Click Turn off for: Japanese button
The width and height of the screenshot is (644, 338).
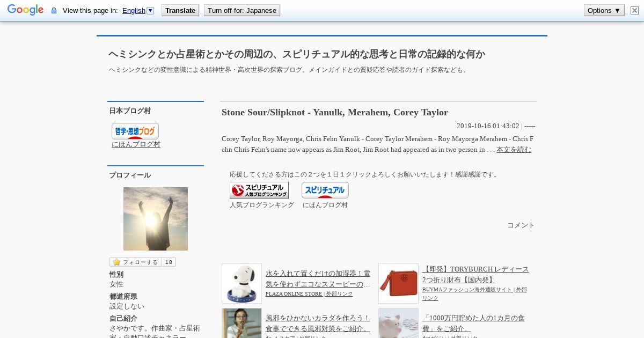(x=242, y=10)
